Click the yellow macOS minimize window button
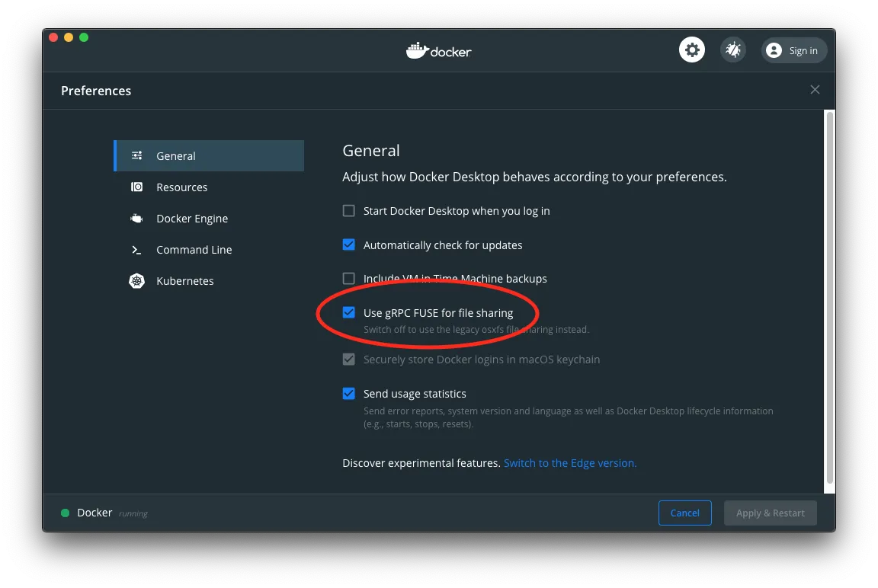Image resolution: width=878 pixels, height=588 pixels. tap(69, 37)
